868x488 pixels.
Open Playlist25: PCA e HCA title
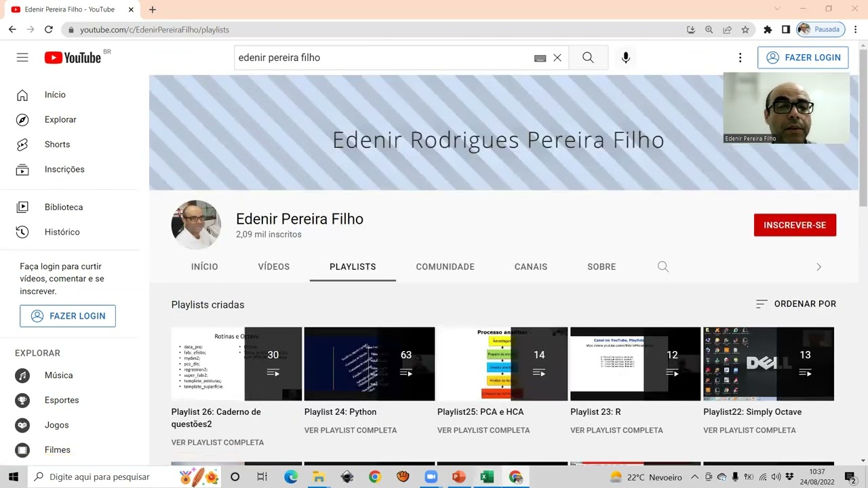click(x=480, y=411)
